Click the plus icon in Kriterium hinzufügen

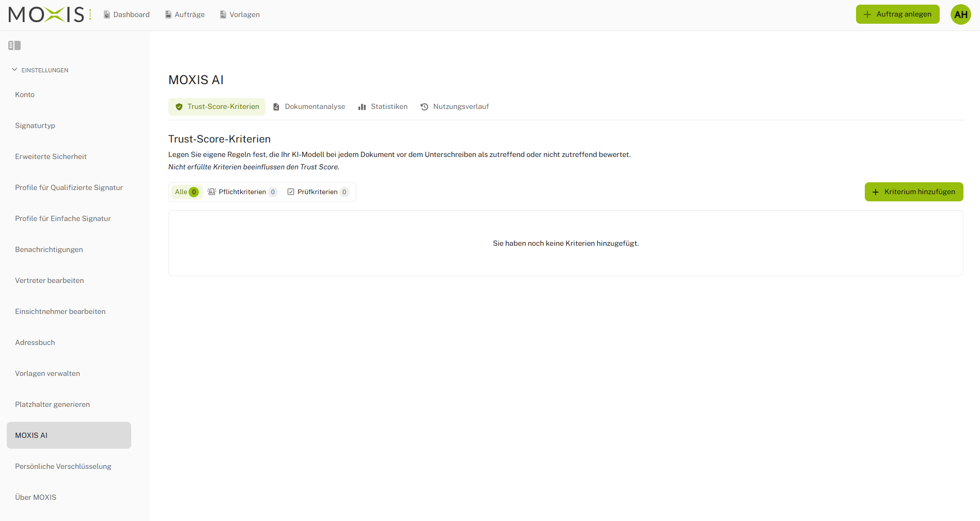pyautogui.click(x=876, y=192)
